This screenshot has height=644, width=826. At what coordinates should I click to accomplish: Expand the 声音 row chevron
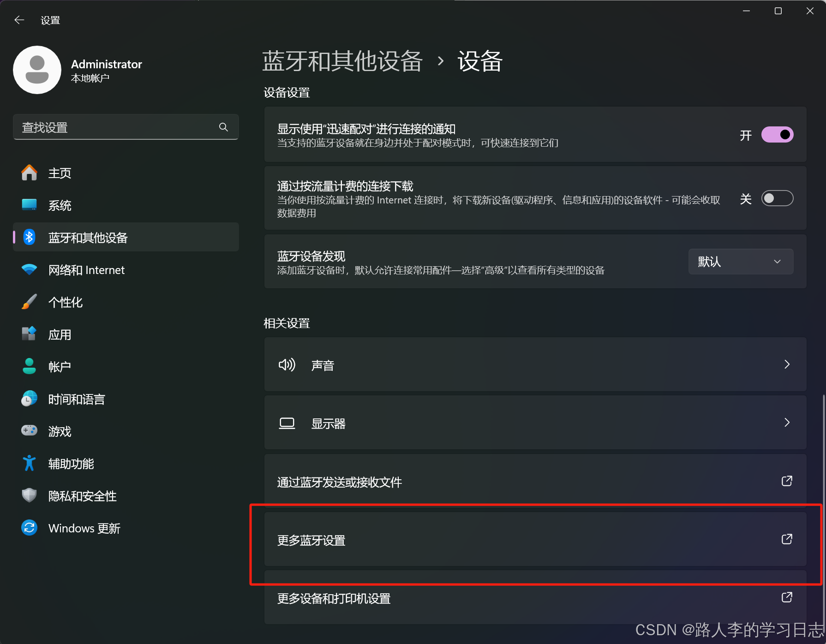(x=787, y=364)
